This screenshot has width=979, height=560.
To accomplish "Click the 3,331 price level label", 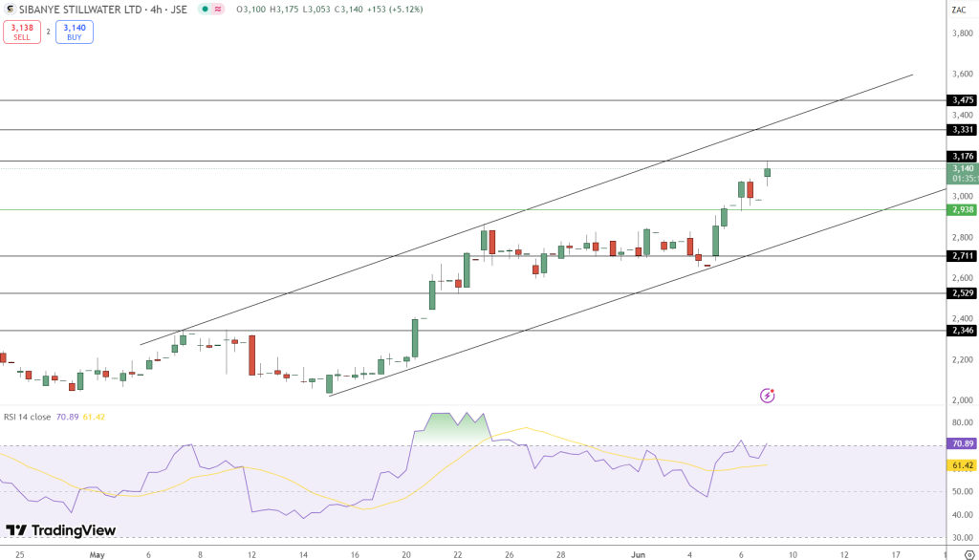I will point(963,130).
